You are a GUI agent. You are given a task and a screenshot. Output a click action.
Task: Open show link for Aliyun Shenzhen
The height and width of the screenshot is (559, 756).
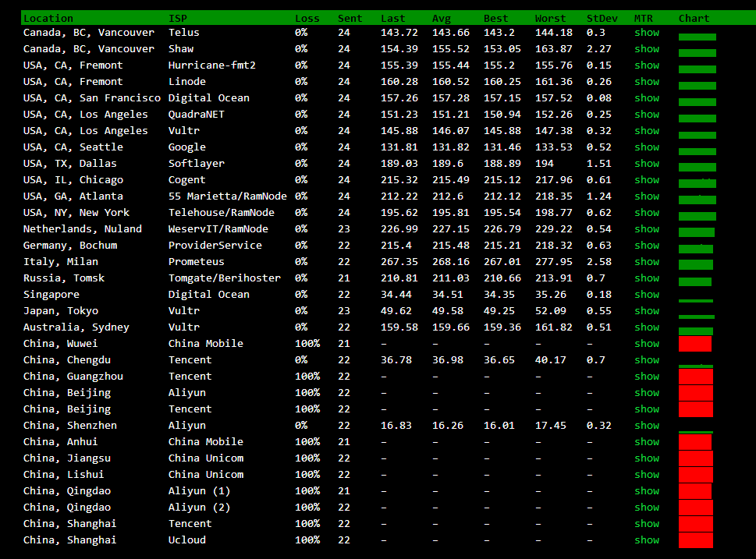click(646, 426)
